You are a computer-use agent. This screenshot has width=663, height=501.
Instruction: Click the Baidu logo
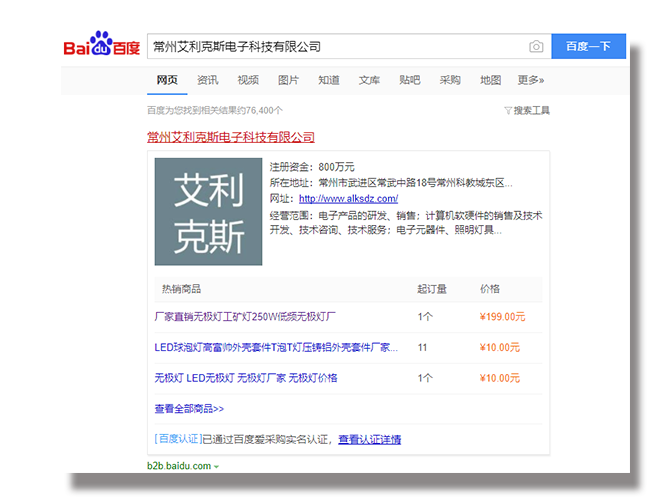(102, 48)
